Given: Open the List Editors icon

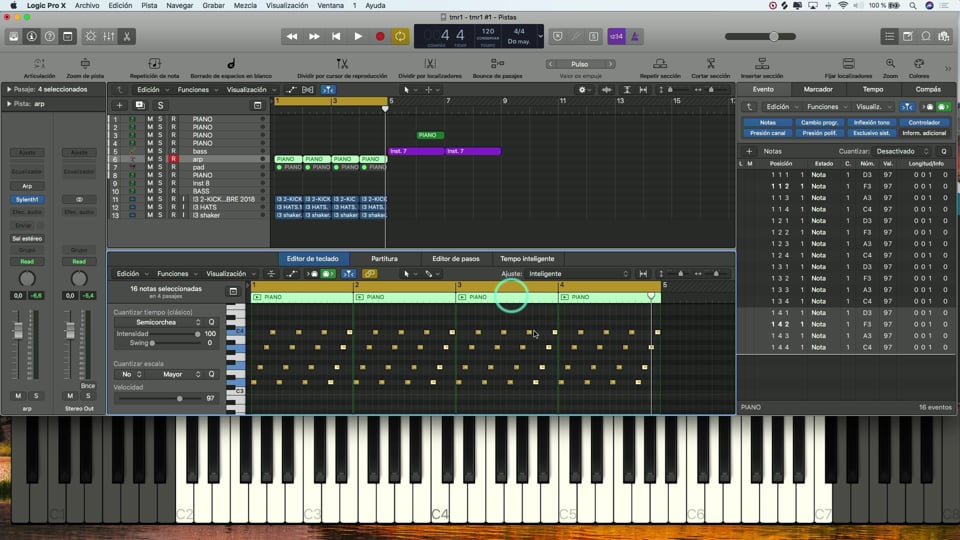Looking at the screenshot, I should 890,37.
